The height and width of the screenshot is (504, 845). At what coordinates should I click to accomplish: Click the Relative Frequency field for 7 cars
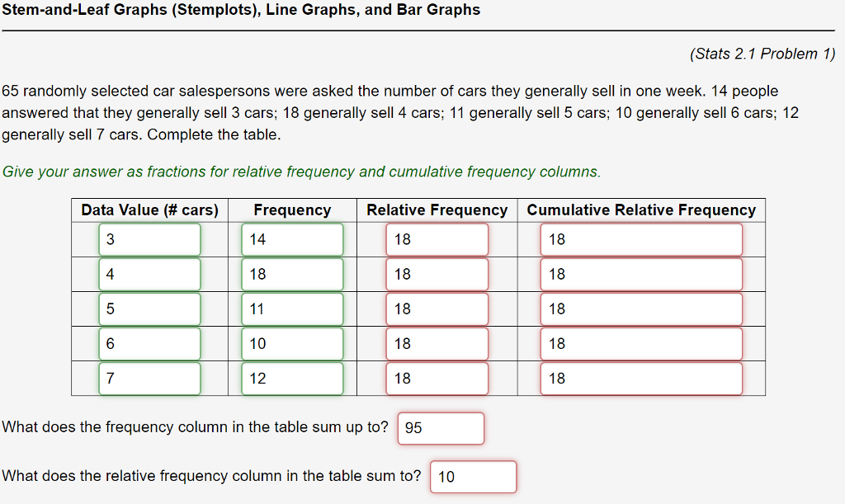coord(437,379)
